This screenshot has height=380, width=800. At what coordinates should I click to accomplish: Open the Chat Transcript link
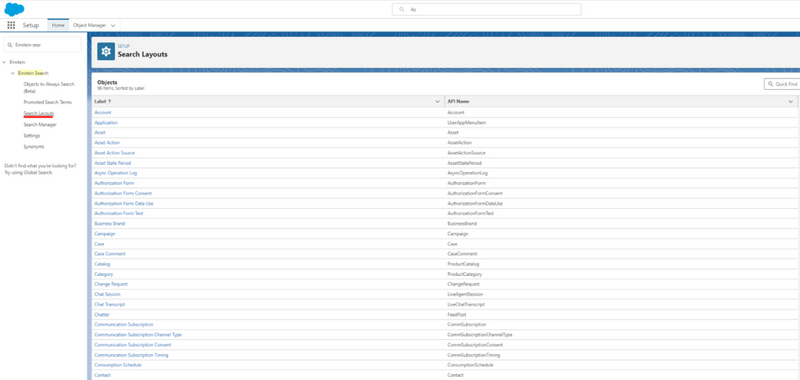click(110, 305)
